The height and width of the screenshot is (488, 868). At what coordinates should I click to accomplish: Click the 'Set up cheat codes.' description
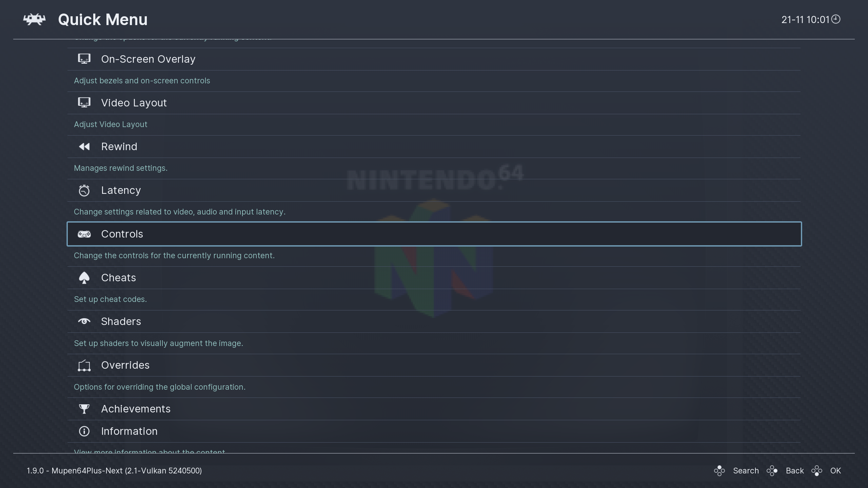[111, 299]
